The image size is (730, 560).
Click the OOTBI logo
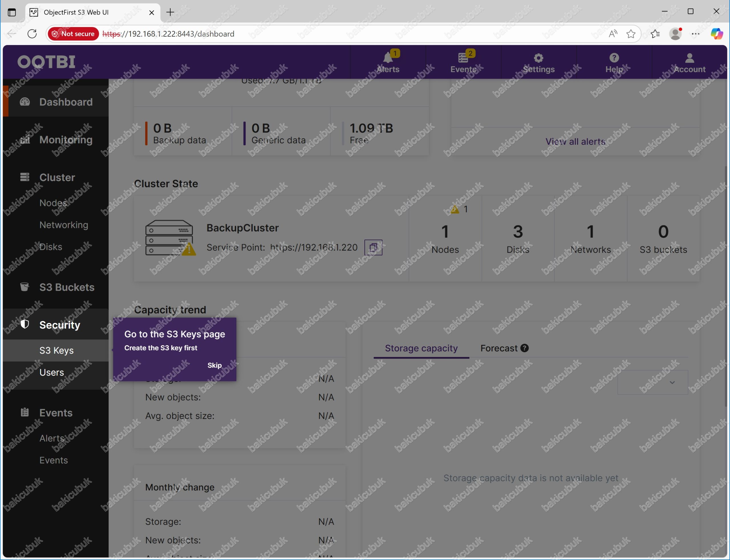click(x=46, y=62)
